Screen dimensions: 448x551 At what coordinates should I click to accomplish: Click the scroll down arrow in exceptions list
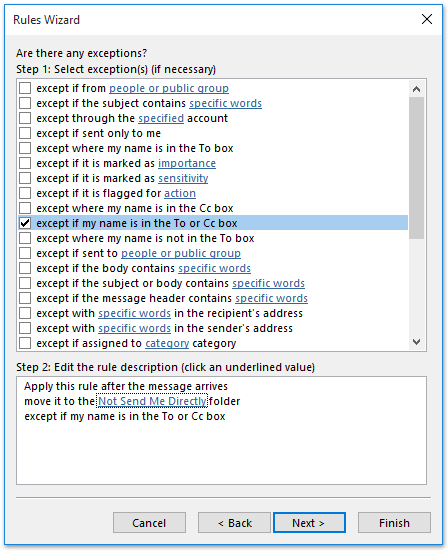tap(416, 342)
